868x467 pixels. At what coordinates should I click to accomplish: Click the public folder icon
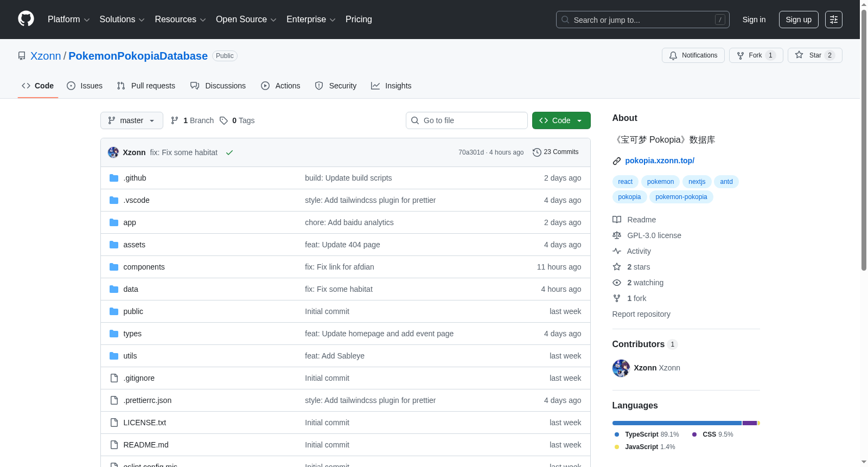click(114, 311)
